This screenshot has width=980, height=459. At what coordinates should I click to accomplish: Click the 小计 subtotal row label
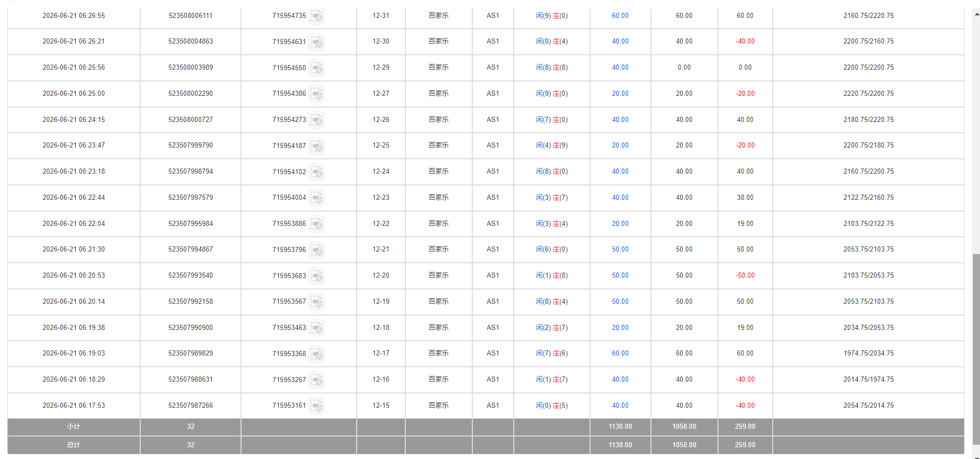tap(74, 427)
